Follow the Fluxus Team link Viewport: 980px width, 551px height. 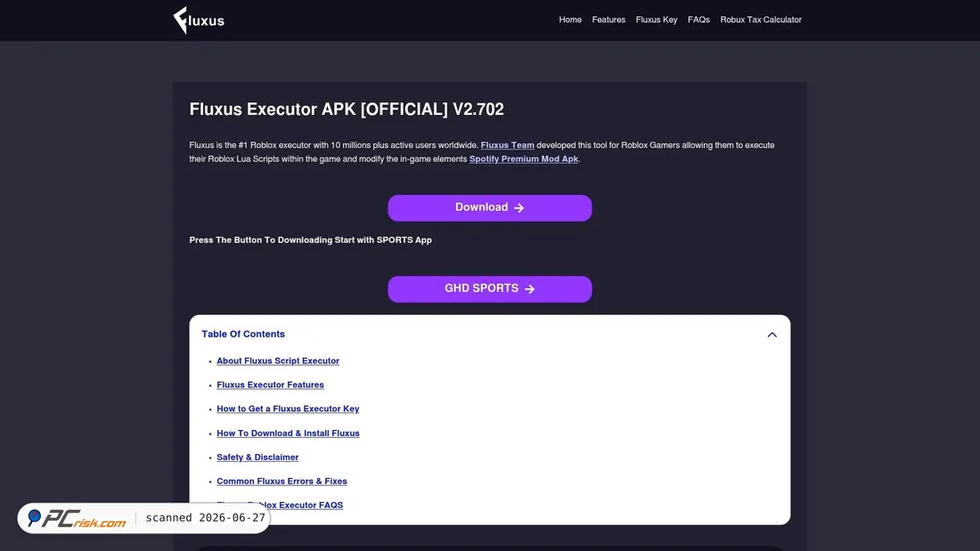tap(507, 145)
